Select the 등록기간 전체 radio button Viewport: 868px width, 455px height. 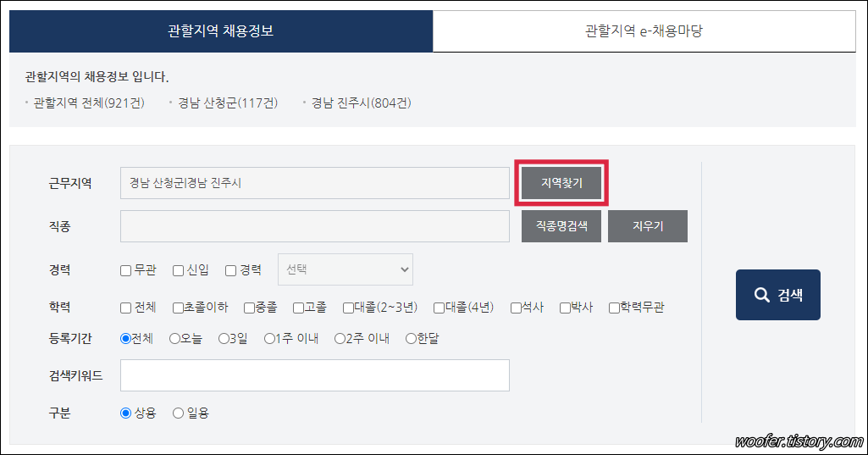click(125, 339)
